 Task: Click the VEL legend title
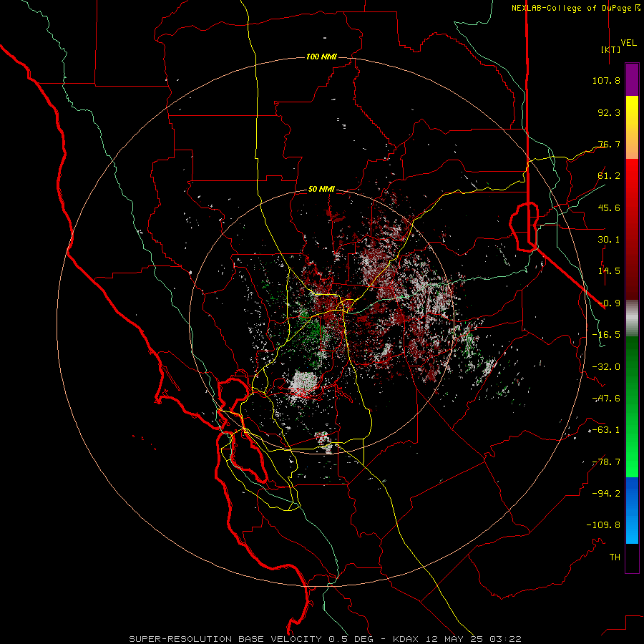(x=628, y=43)
